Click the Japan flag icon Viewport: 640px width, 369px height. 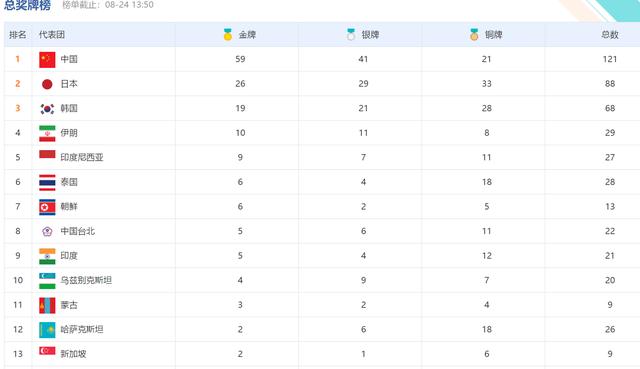coord(47,84)
